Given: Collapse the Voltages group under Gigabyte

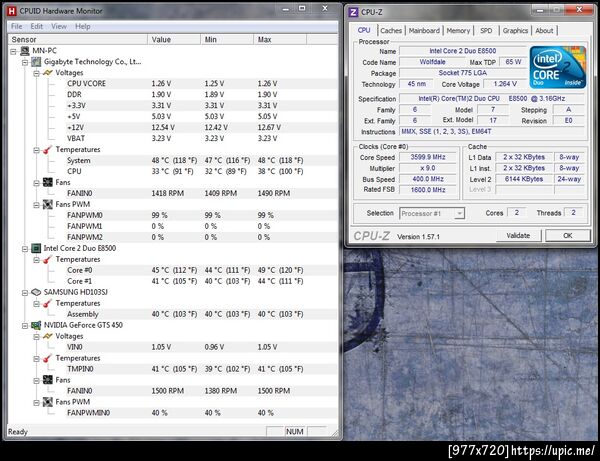Looking at the screenshot, I should [36, 73].
